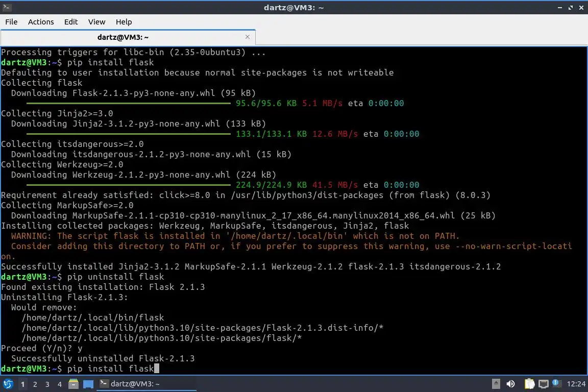588x392 pixels.
Task: Open the Edit menu
Action: point(71,22)
